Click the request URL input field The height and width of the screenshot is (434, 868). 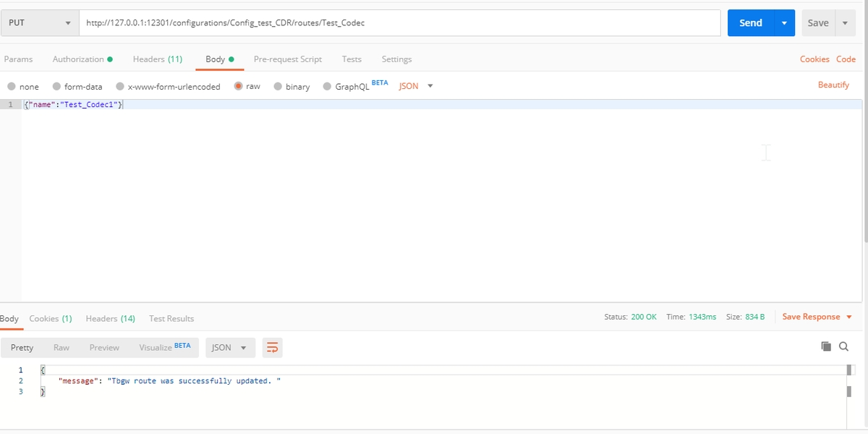[398, 23]
